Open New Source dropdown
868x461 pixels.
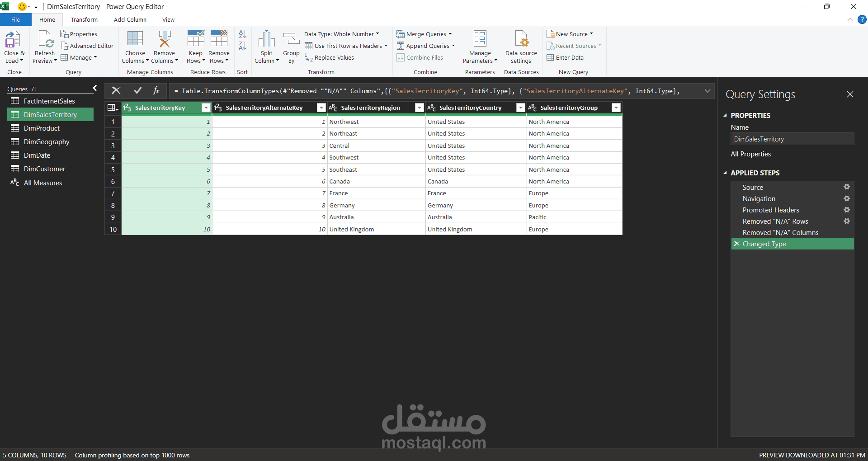[570, 34]
